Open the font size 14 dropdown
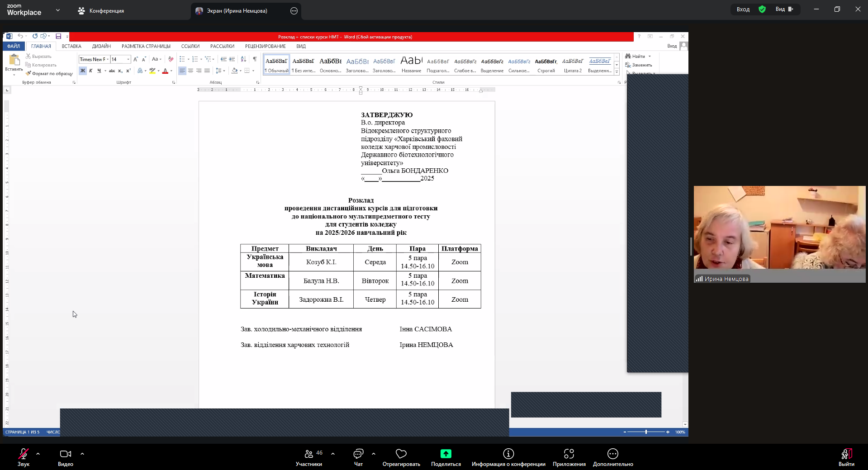This screenshot has height=470, width=868. [x=128, y=59]
